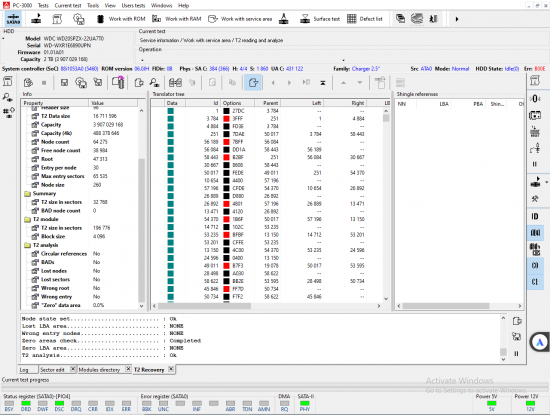Image resolution: width=550 pixels, height=415 pixels.
Task: Click Translator tree scroll-down arrow
Action: click(x=386, y=299)
